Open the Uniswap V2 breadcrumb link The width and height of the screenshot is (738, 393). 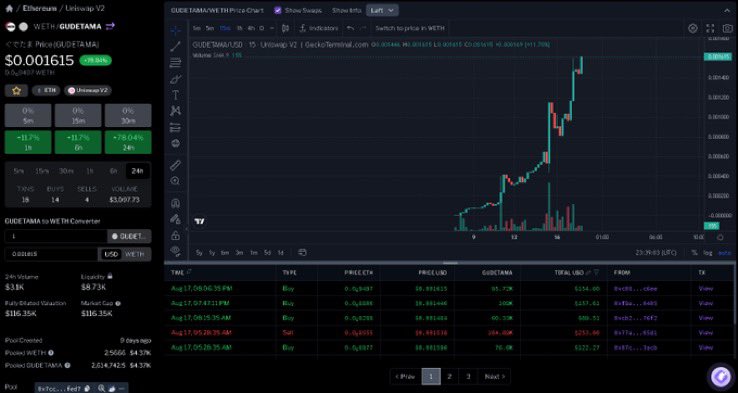pos(85,8)
